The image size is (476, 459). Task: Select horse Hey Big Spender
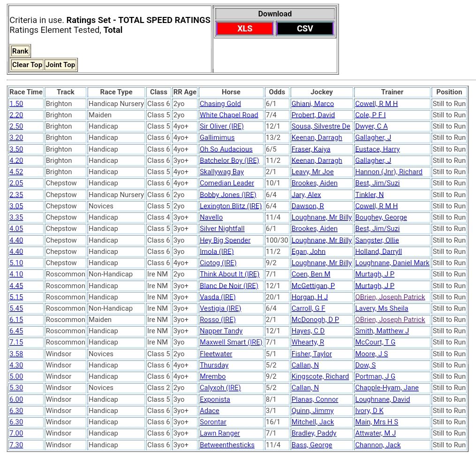[225, 240]
